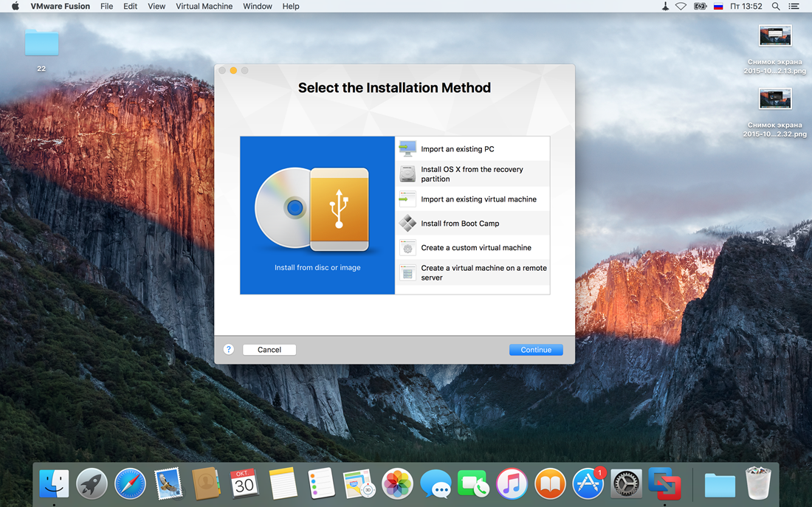Screen dimensions: 812x507
Task: Choose the Import an existing PC icon
Action: coord(407,148)
